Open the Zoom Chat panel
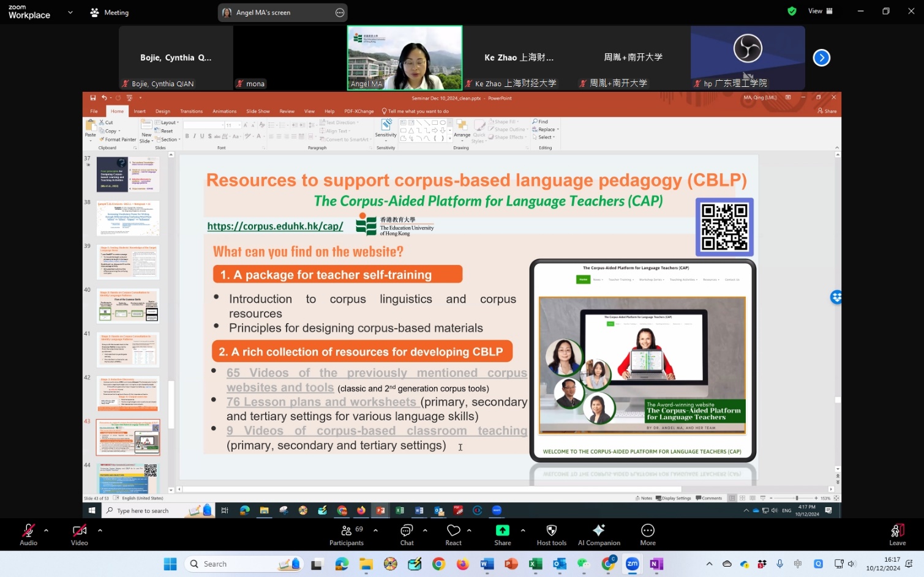924x577 pixels. click(x=407, y=535)
